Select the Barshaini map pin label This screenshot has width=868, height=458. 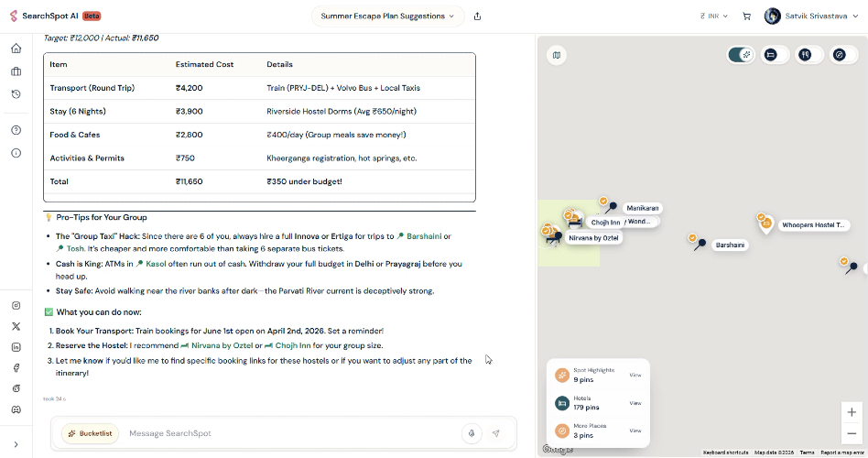point(730,245)
